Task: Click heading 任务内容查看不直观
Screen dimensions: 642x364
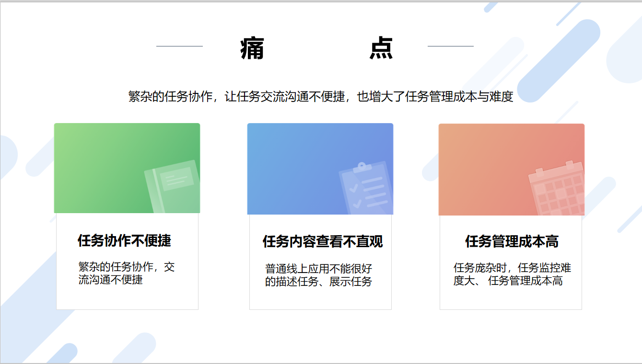Action: pos(323,241)
